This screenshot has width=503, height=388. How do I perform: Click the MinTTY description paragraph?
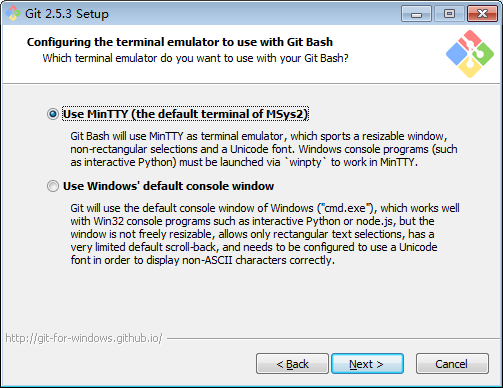(x=264, y=149)
